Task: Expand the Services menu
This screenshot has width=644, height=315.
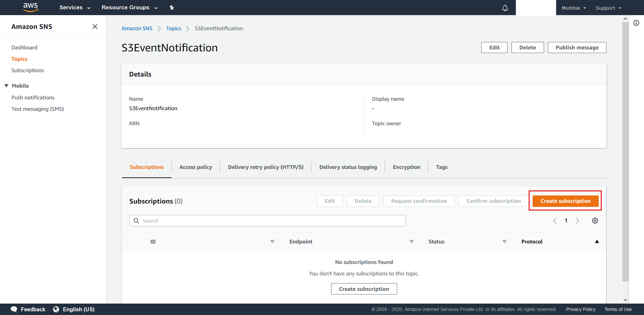Action: coord(75,7)
